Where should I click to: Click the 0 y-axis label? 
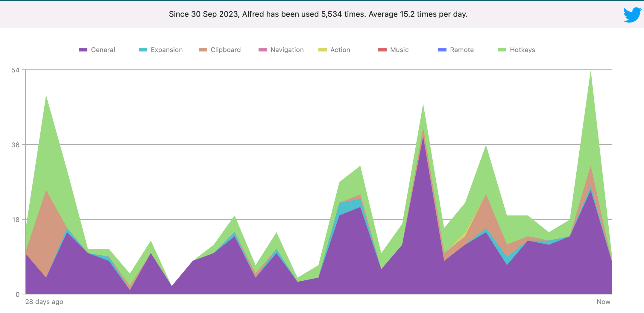point(18,294)
